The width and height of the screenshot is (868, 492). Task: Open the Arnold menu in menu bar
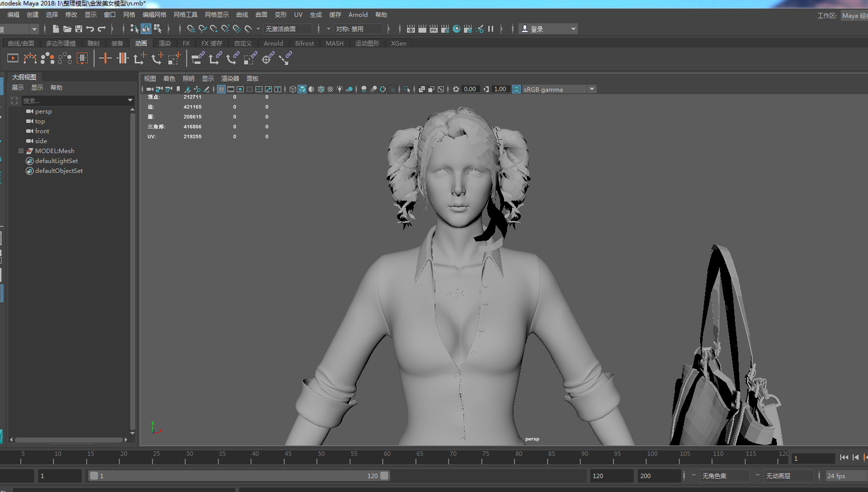coord(357,15)
